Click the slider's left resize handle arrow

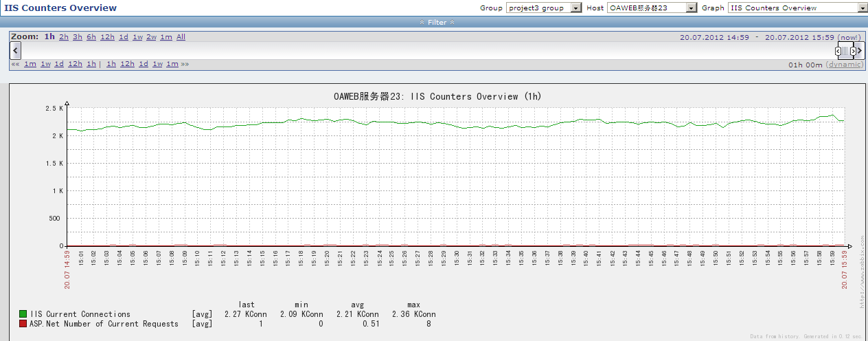click(838, 51)
